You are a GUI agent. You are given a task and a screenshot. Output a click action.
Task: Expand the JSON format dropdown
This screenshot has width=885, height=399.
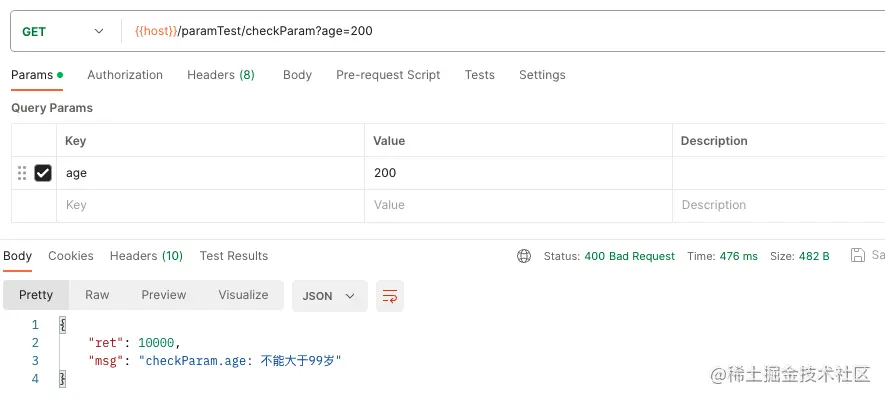(x=330, y=296)
